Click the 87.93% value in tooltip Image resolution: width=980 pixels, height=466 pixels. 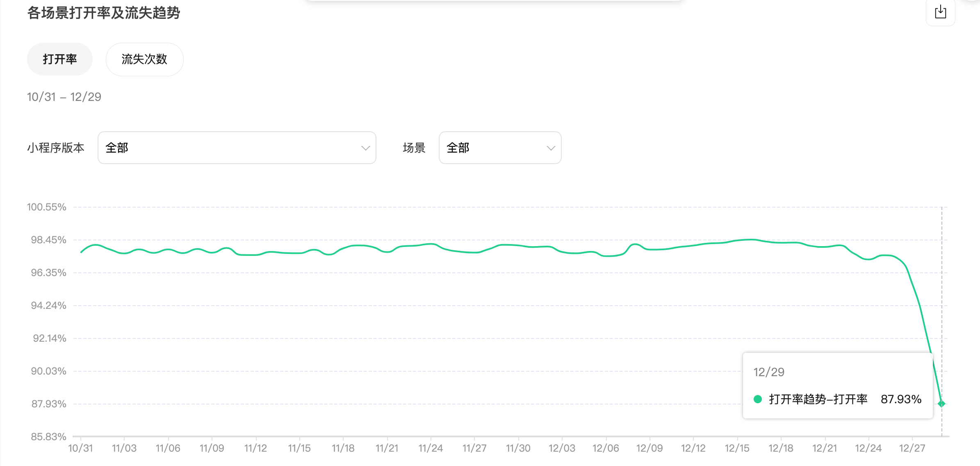coord(901,399)
